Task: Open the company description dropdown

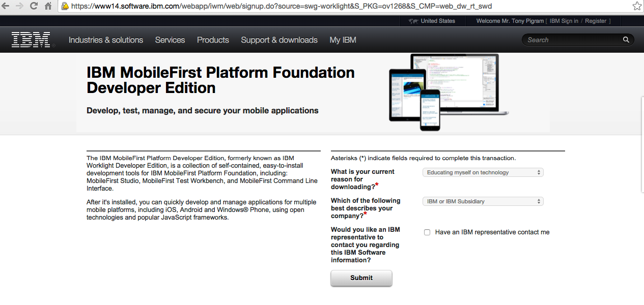Action: [483, 201]
